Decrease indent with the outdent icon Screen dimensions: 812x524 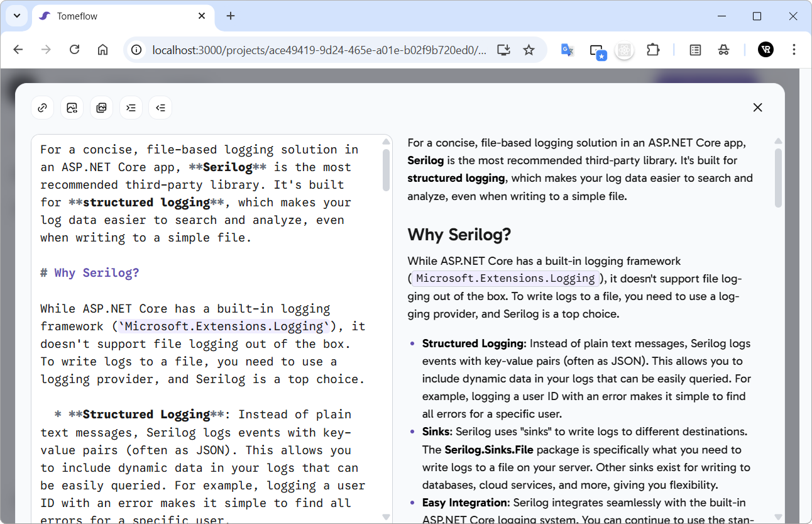tap(160, 108)
